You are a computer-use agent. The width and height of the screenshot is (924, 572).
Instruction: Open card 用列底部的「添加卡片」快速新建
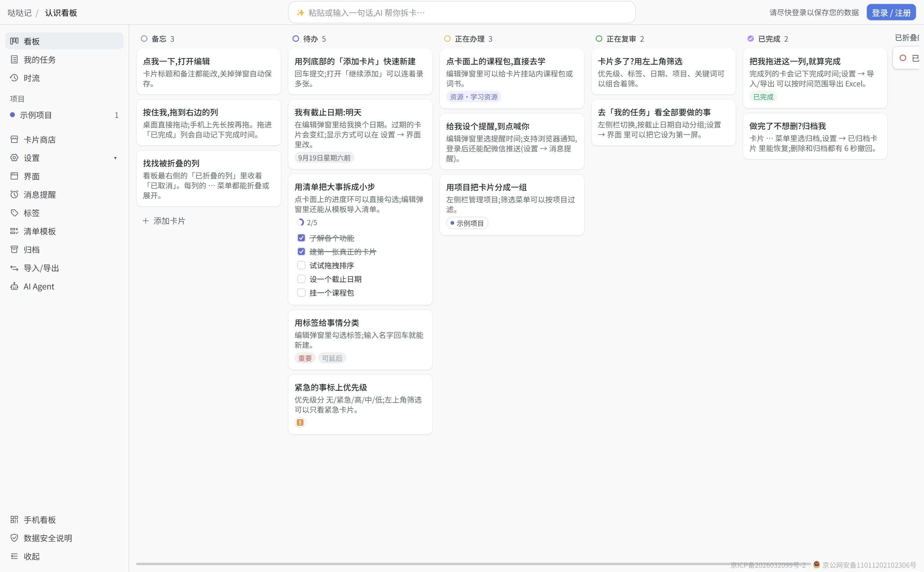click(360, 71)
